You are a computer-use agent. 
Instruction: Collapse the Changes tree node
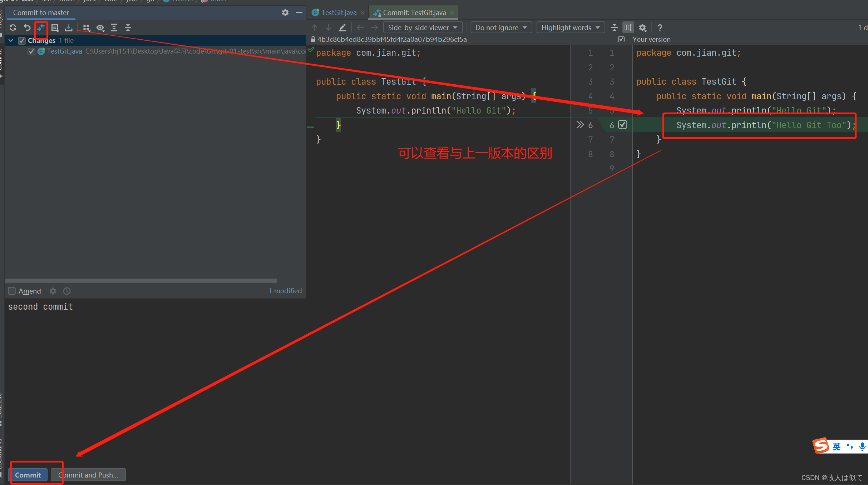pyautogui.click(x=11, y=40)
